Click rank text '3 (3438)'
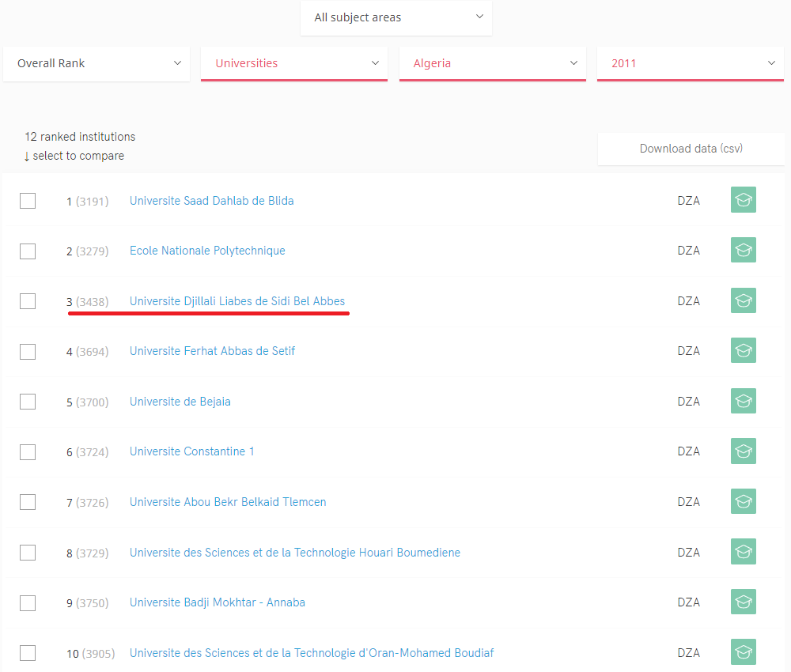Image resolution: width=791 pixels, height=672 pixels. point(88,302)
